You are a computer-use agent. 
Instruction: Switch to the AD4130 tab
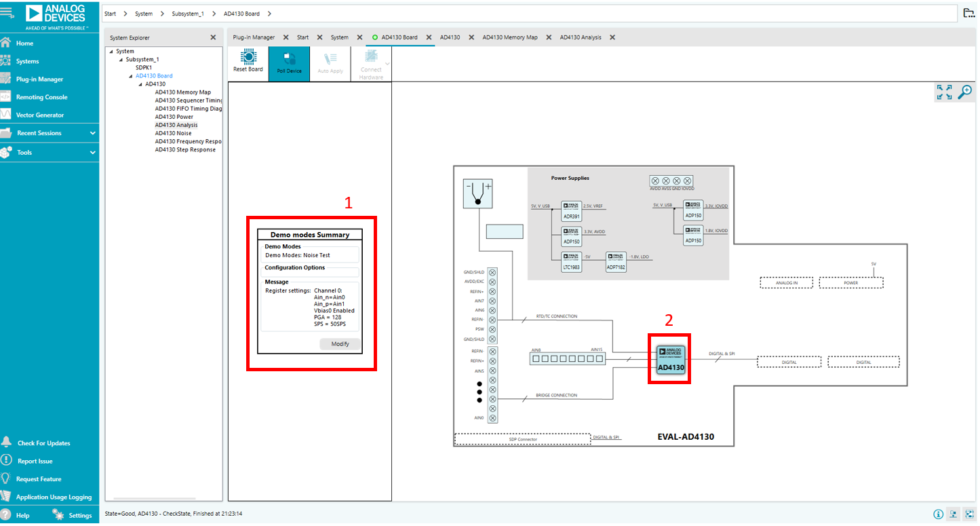coord(450,37)
